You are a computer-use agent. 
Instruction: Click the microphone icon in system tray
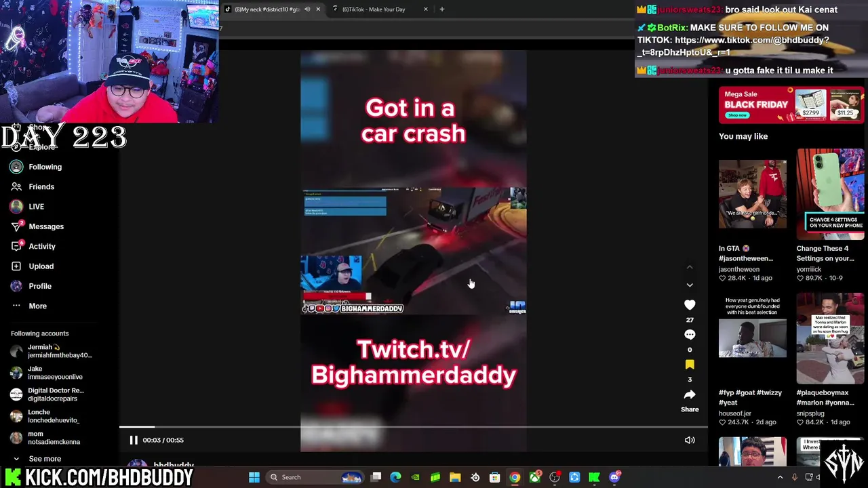click(x=795, y=477)
